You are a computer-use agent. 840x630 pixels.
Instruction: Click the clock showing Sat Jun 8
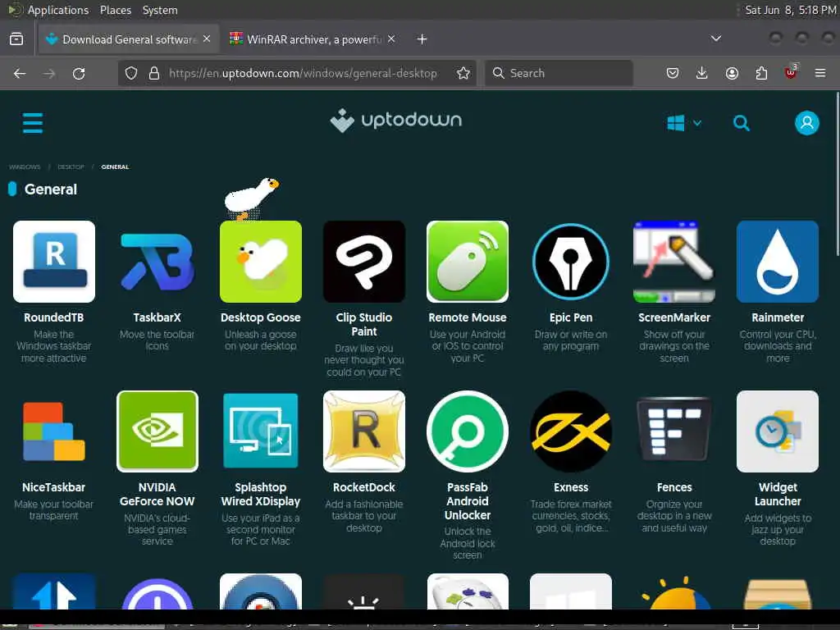(791, 10)
